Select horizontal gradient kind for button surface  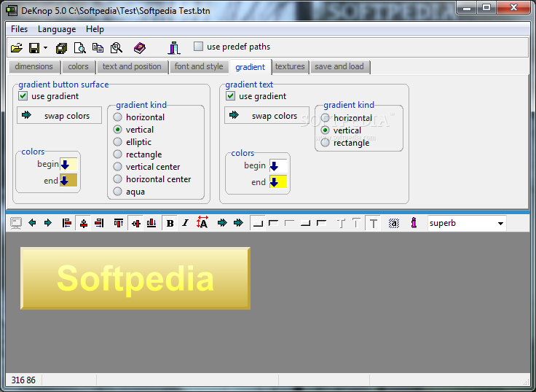coord(117,117)
